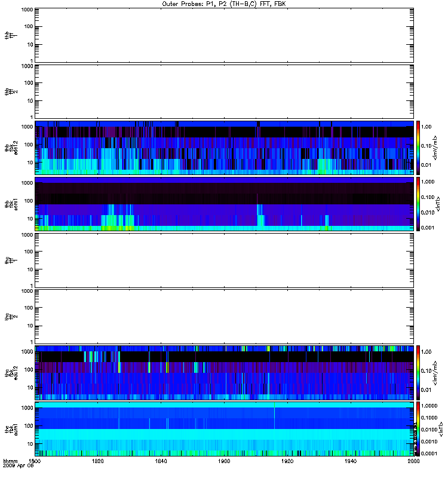Click the '1800' time axis label
The height and width of the screenshot is (478, 448).
click(35, 461)
